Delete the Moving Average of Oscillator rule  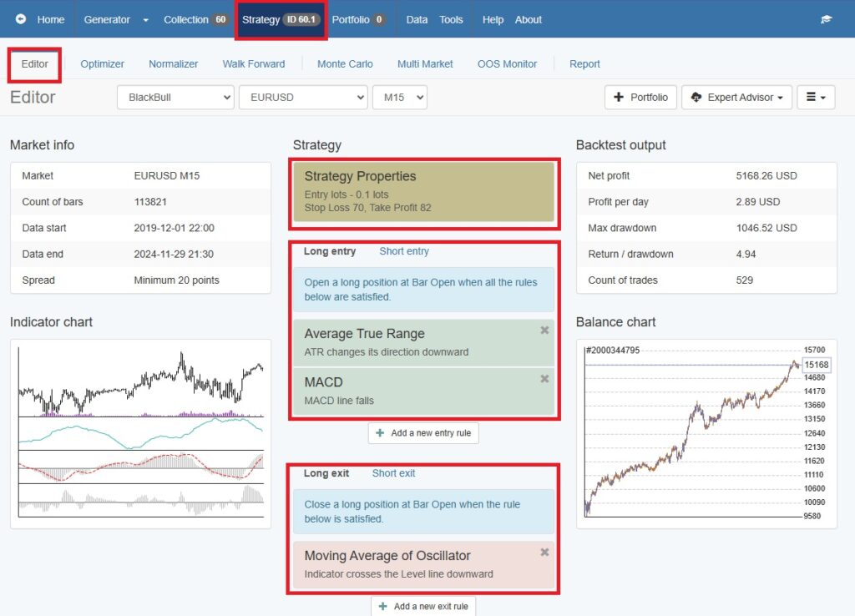544,553
